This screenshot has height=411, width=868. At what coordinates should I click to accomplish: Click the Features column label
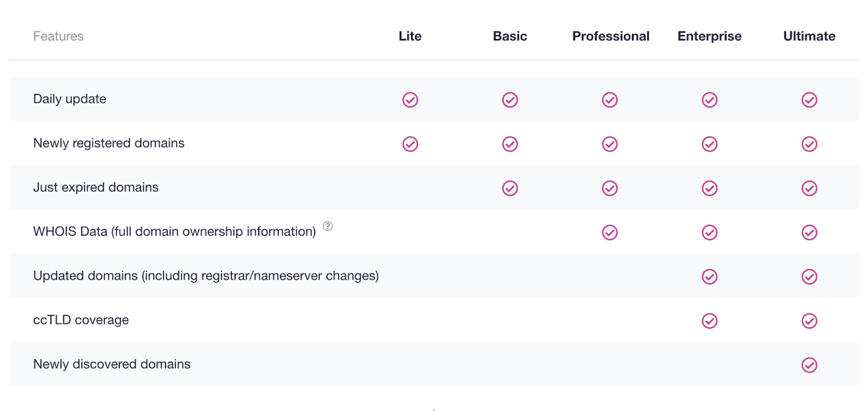tap(59, 36)
